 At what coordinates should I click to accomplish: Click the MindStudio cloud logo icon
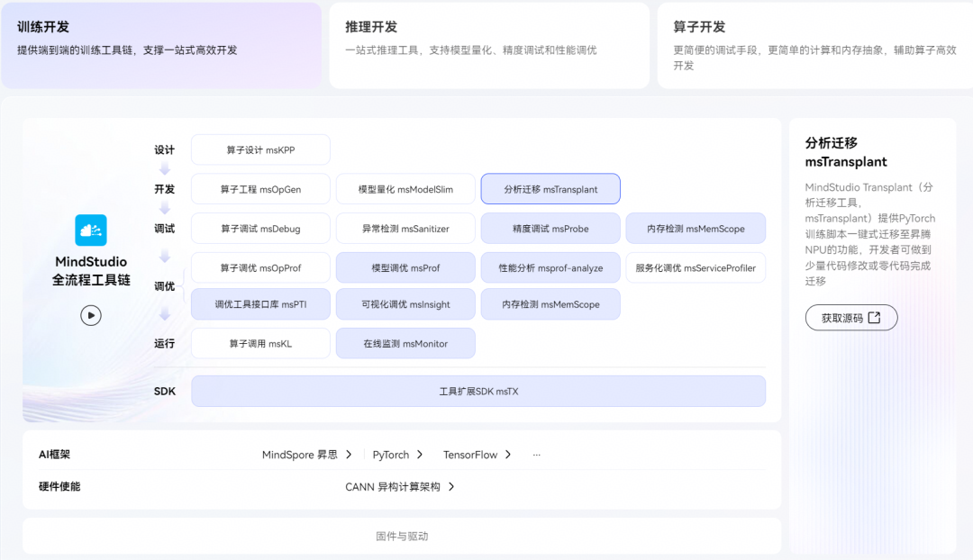[x=91, y=230]
